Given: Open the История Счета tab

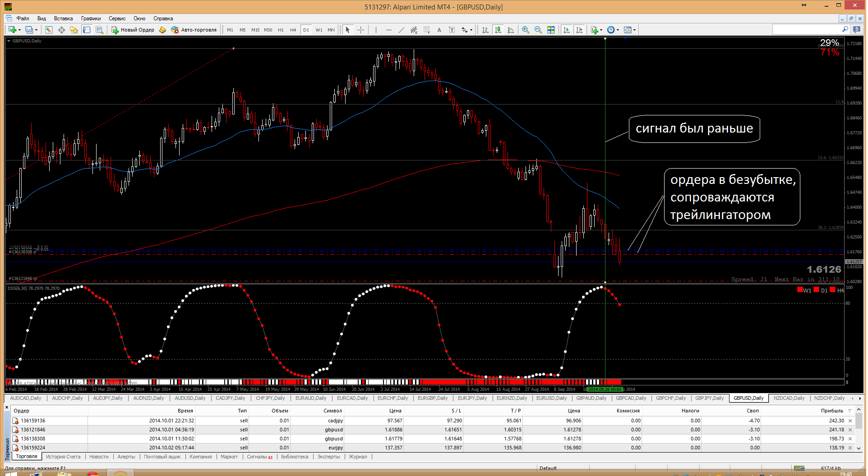Looking at the screenshot, I should tap(63, 457).
